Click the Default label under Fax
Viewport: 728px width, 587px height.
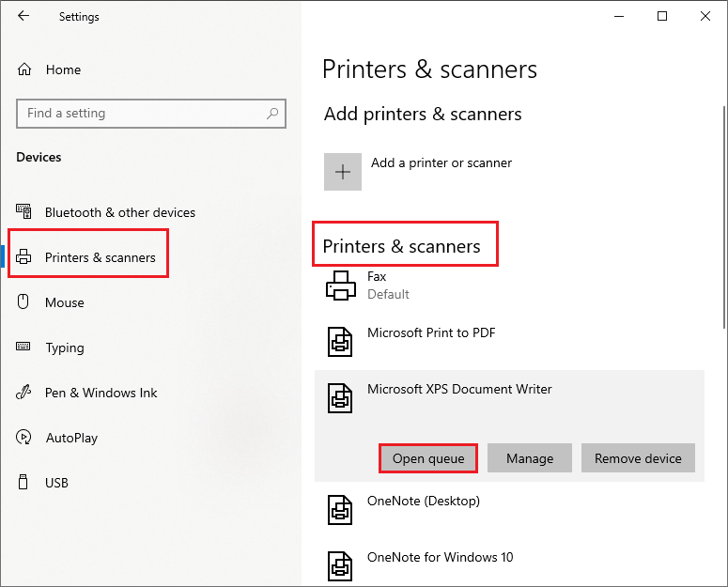pyautogui.click(x=388, y=294)
